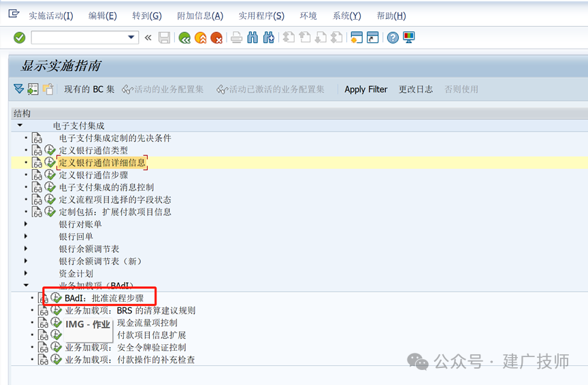Open the 帮助(H) menu

(391, 16)
